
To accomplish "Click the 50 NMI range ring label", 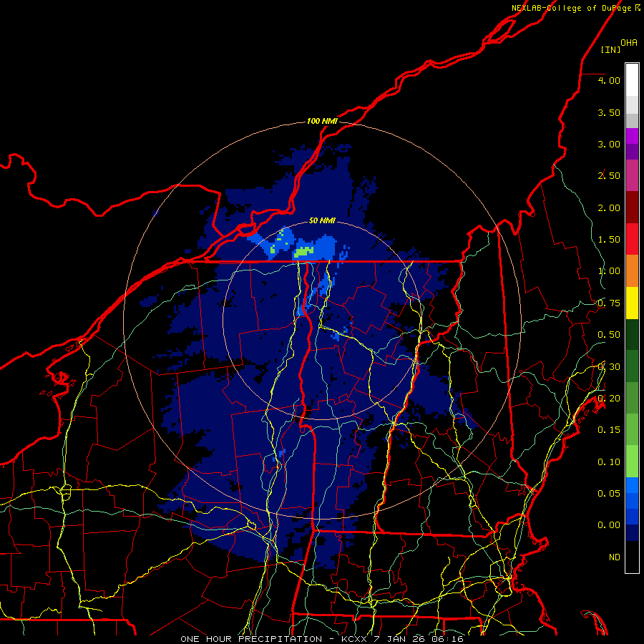I will [x=322, y=220].
